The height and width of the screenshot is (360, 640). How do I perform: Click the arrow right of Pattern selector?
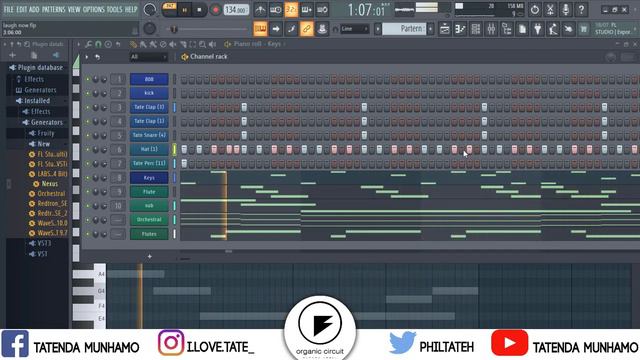coord(431,29)
